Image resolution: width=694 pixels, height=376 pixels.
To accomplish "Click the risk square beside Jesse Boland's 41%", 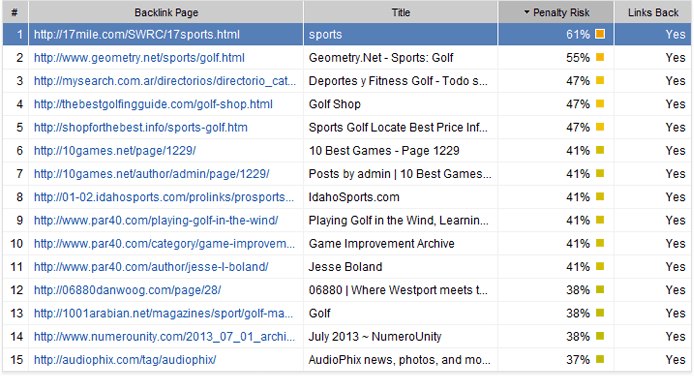I will click(600, 266).
